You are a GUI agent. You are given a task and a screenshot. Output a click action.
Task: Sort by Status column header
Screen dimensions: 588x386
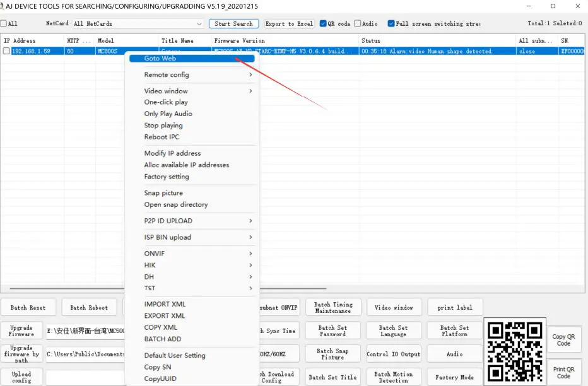(x=437, y=40)
